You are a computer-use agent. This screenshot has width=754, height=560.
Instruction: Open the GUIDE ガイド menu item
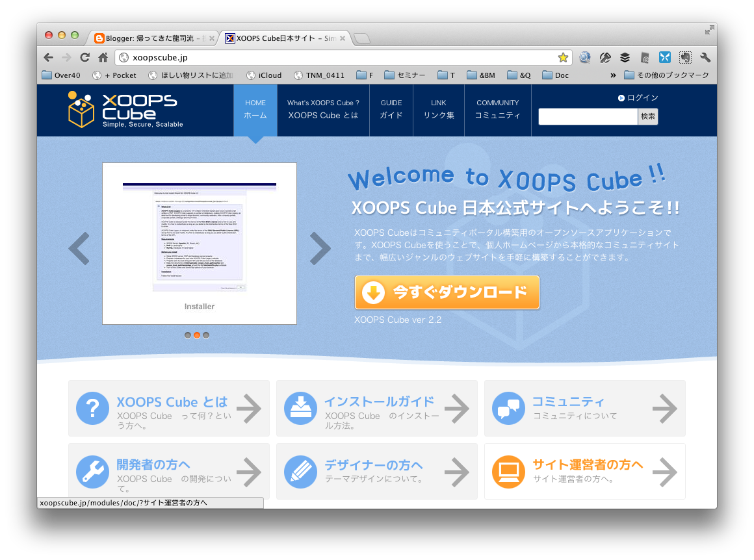pyautogui.click(x=391, y=110)
